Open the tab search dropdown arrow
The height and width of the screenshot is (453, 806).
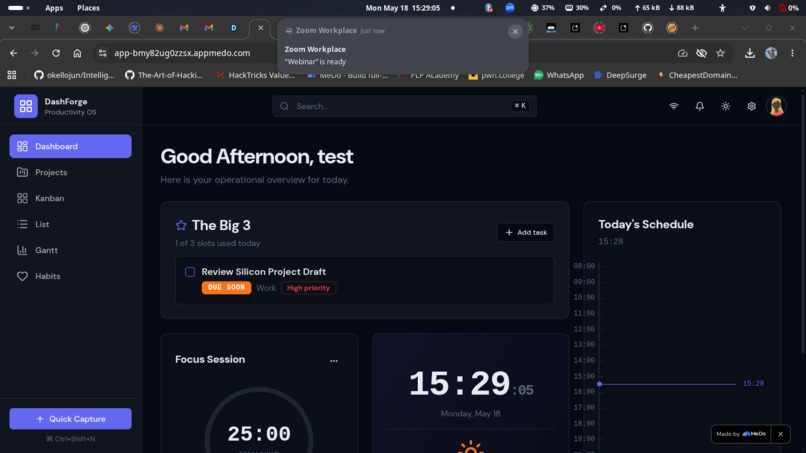click(11, 28)
